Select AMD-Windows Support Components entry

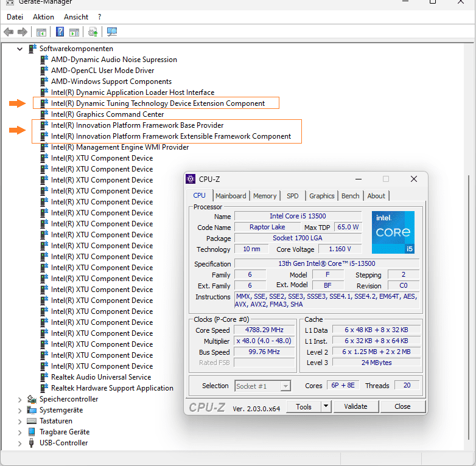pos(111,82)
